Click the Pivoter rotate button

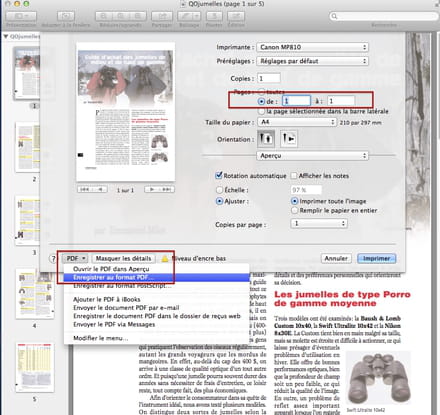click(x=214, y=16)
